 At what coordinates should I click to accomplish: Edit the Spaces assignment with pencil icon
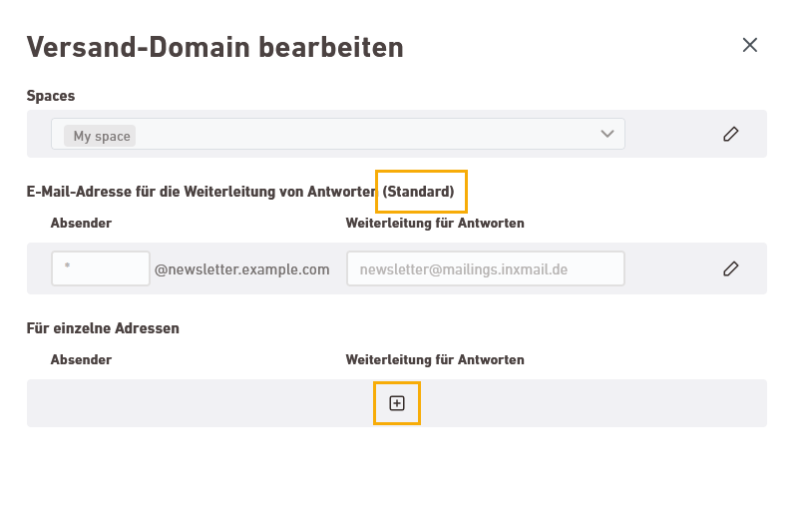(x=730, y=134)
